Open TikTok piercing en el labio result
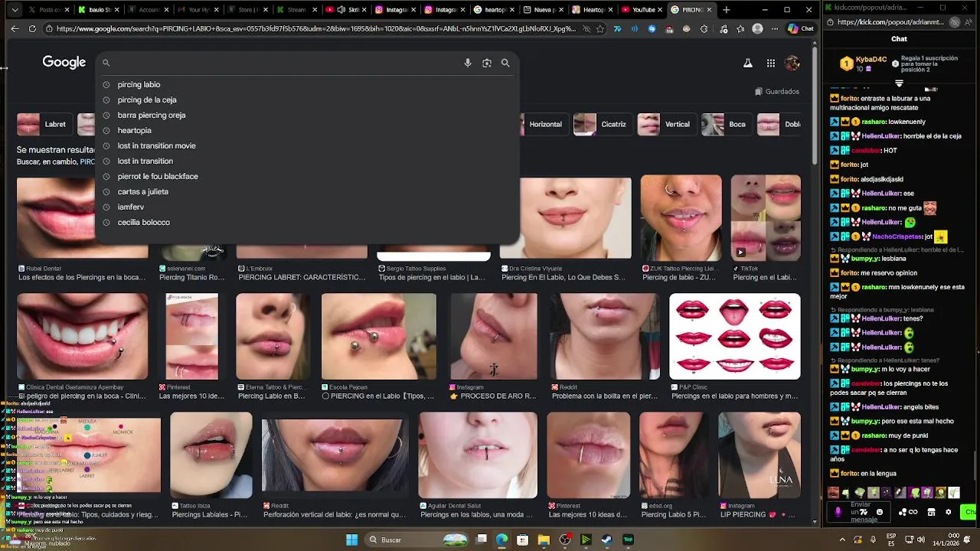Image resolution: width=980 pixels, height=551 pixels. 766,218
